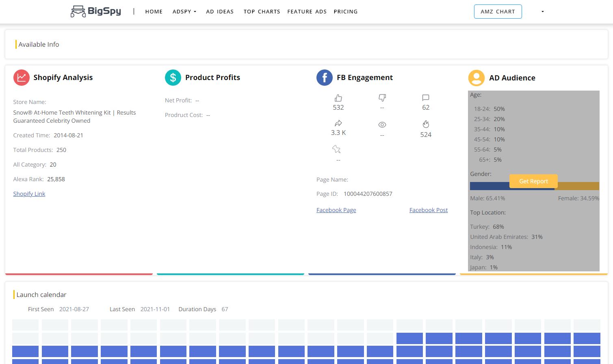Click the share arrow icon showing 3.3 K
Viewport: 613px width, 364px height.
(338, 123)
